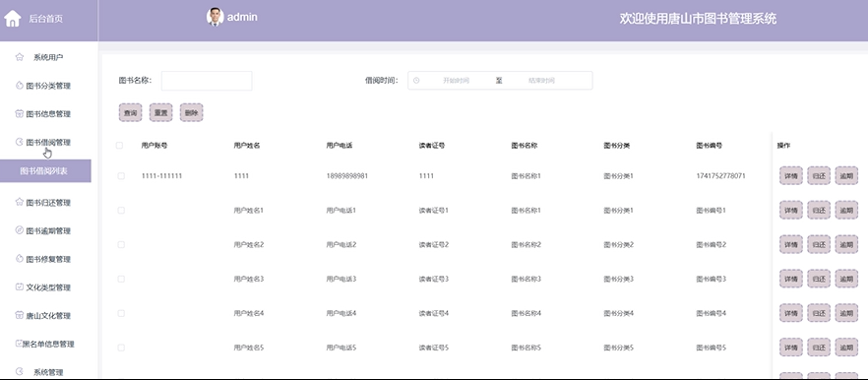The height and width of the screenshot is (380, 868).
Task: Click the 图书编号 column header
Action: click(x=710, y=146)
